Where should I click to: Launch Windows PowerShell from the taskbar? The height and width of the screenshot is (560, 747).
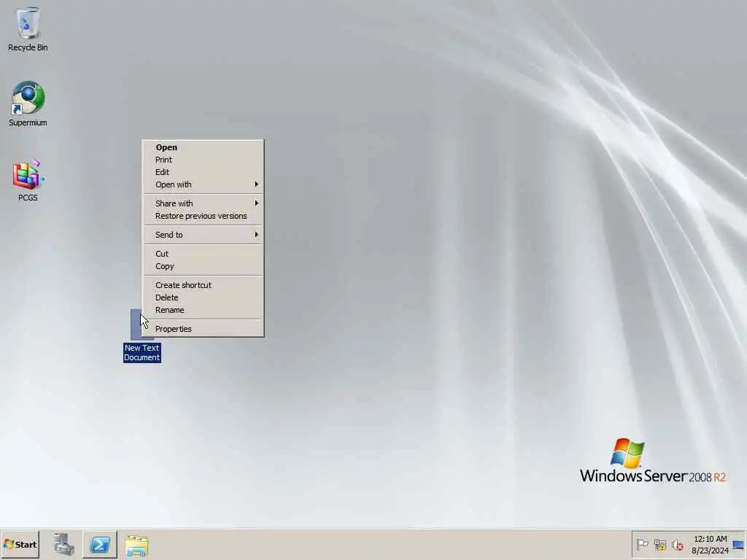click(100, 544)
